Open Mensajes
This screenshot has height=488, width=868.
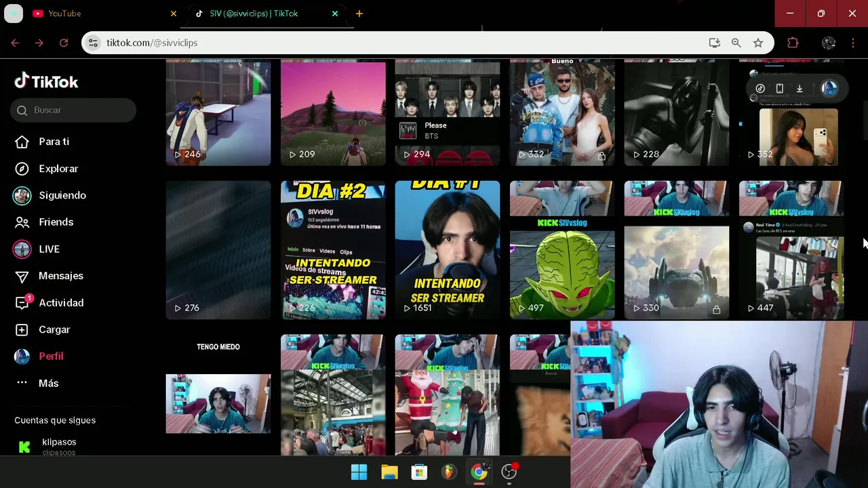tap(61, 276)
